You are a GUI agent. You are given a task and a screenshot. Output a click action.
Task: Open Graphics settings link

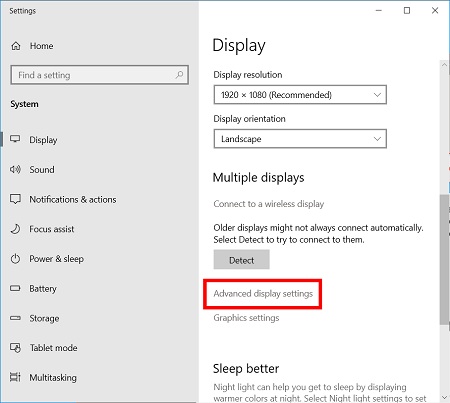(x=246, y=318)
